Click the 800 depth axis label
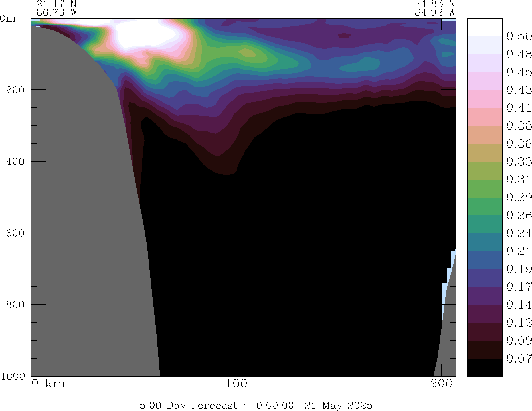The image size is (532, 411). point(15,305)
